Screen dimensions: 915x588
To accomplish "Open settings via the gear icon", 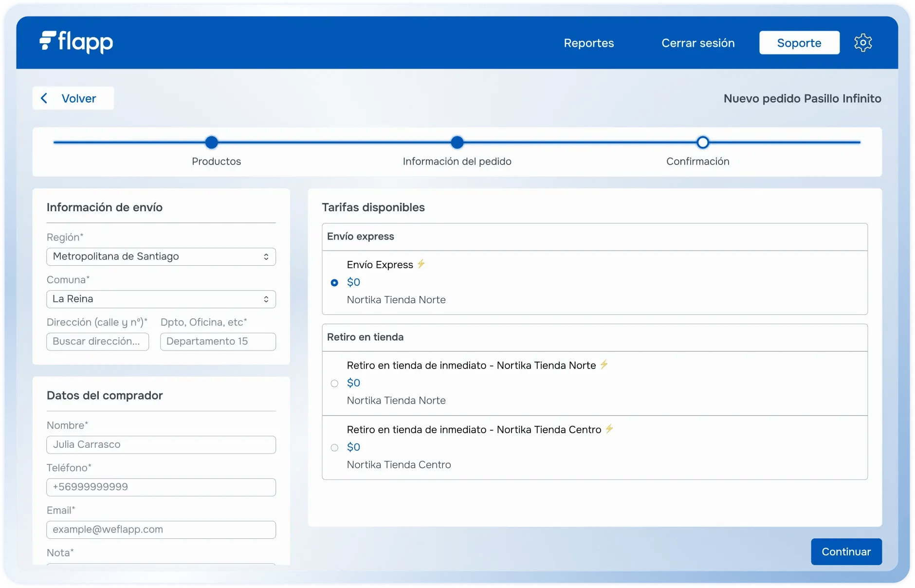I will pyautogui.click(x=862, y=43).
